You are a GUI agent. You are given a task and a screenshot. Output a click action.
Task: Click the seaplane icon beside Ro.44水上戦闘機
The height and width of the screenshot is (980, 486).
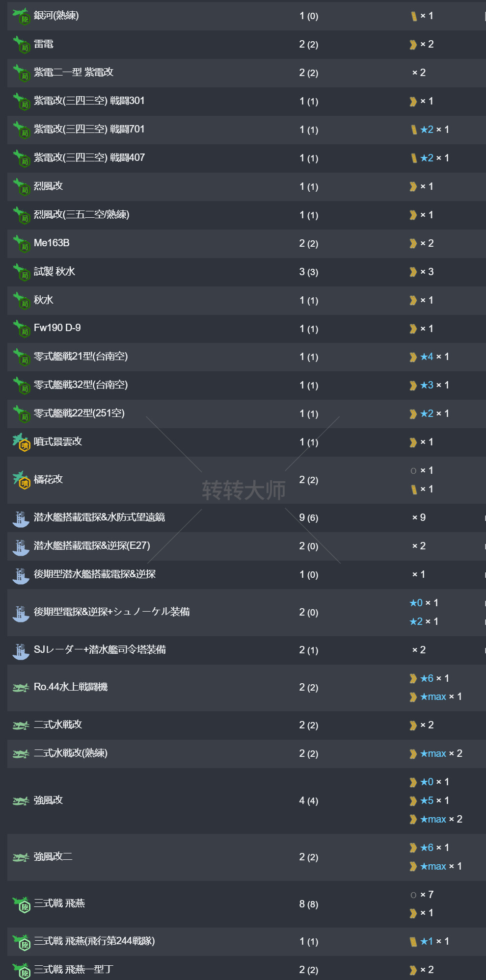pos(21,688)
